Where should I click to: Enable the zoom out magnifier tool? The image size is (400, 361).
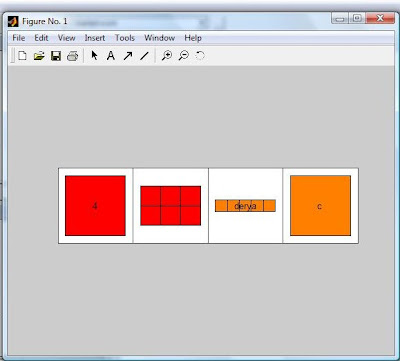point(183,56)
